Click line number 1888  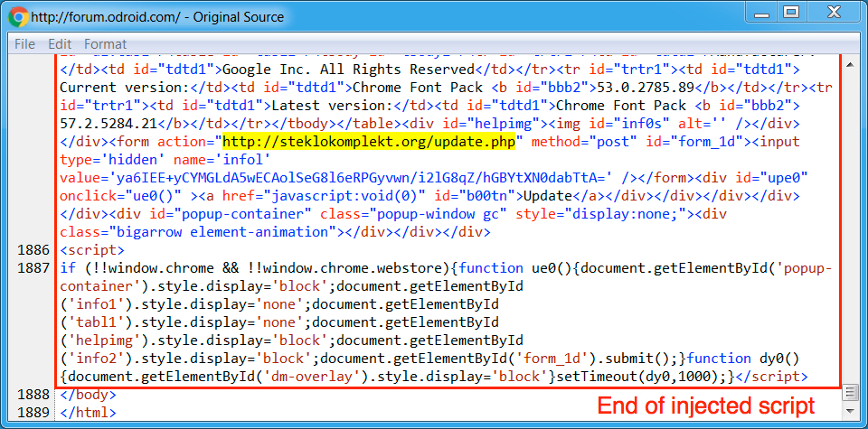coord(35,395)
